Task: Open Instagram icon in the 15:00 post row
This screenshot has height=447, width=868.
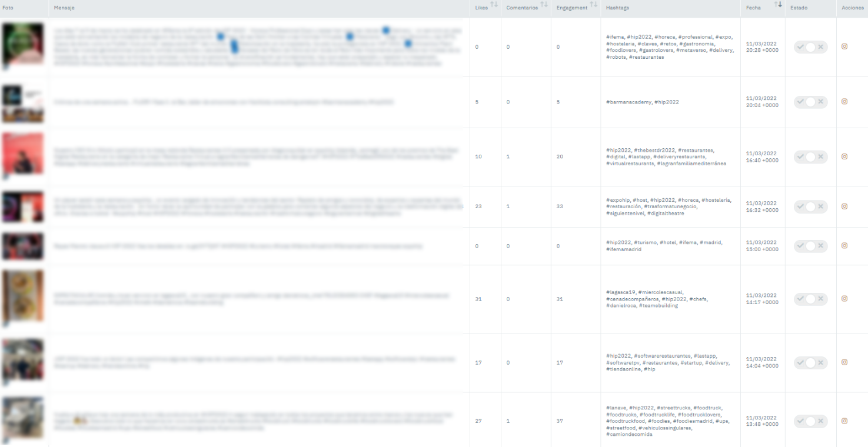Action: (x=844, y=246)
